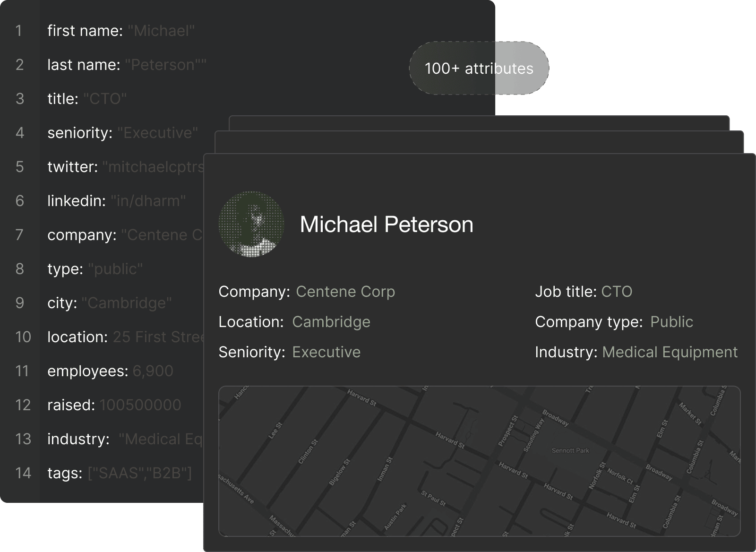Select the tags array ["SAAS","B2B"]

pyautogui.click(x=140, y=473)
